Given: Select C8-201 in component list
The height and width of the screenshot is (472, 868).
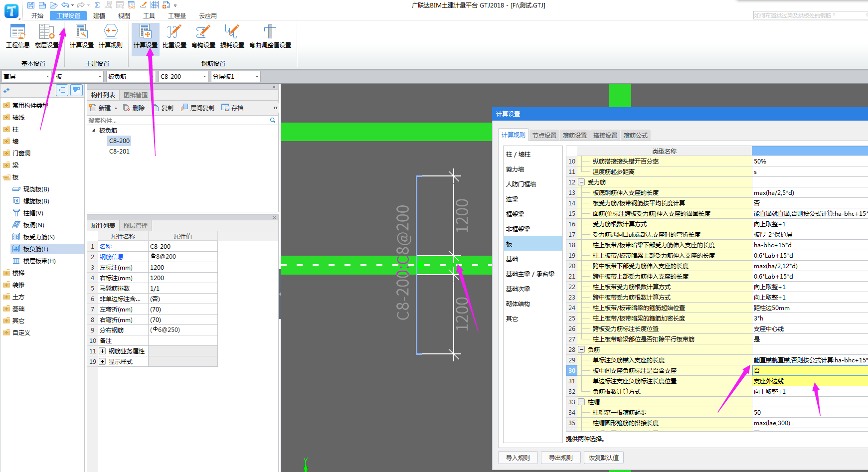Looking at the screenshot, I should pyautogui.click(x=119, y=152).
